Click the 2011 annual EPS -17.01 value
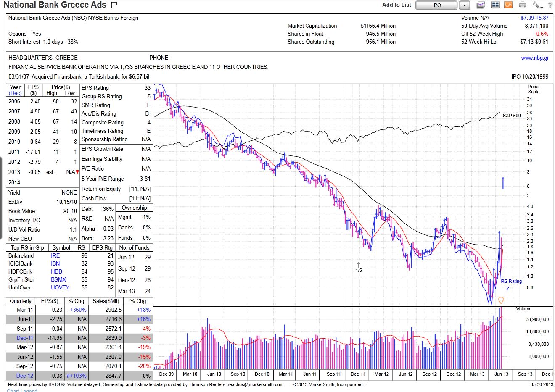555x392 pixels. [x=33, y=152]
